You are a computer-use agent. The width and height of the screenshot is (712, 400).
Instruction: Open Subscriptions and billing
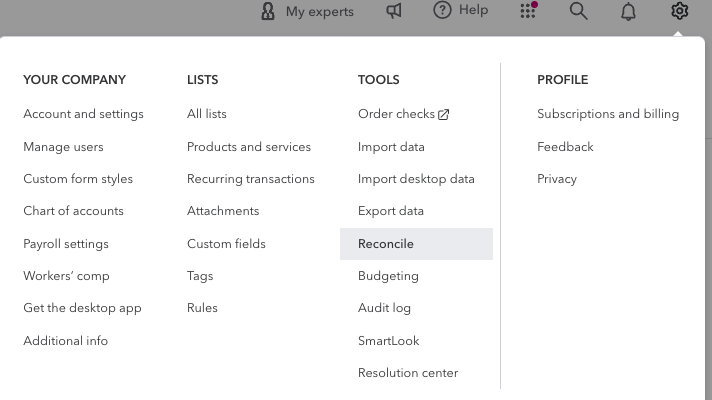pos(608,114)
